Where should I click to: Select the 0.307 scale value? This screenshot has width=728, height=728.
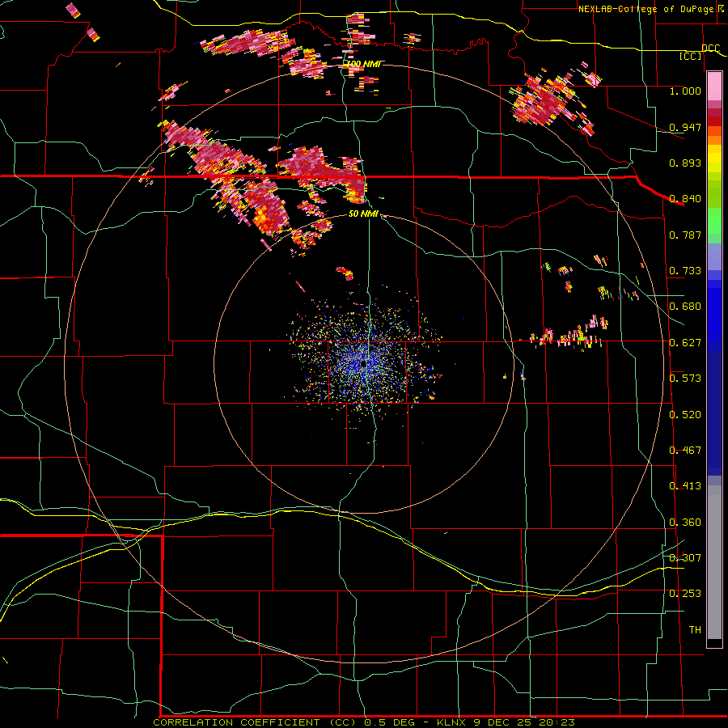tap(685, 557)
